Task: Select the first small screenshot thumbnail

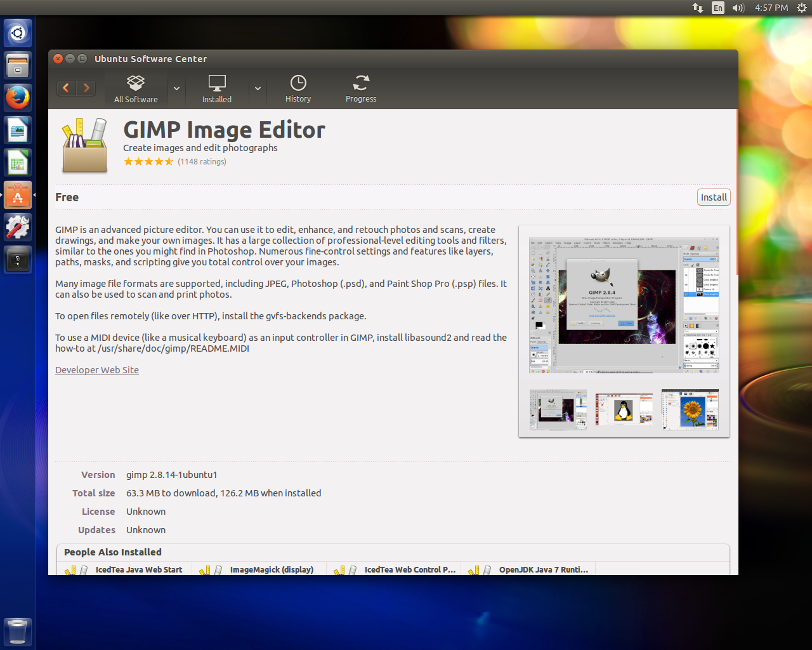Action: pos(558,409)
